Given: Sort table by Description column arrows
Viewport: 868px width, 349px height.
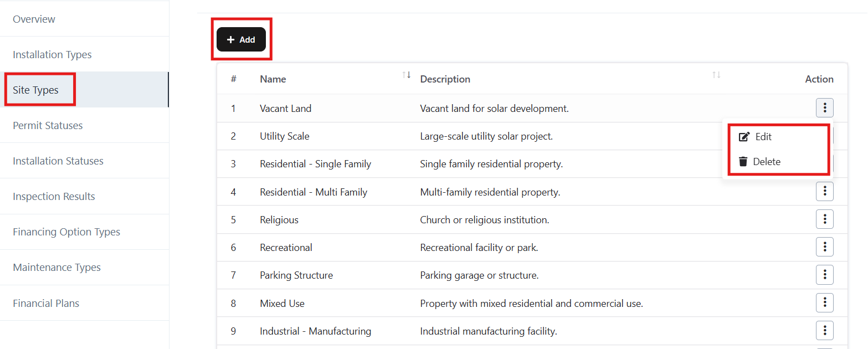Looking at the screenshot, I should point(716,75).
